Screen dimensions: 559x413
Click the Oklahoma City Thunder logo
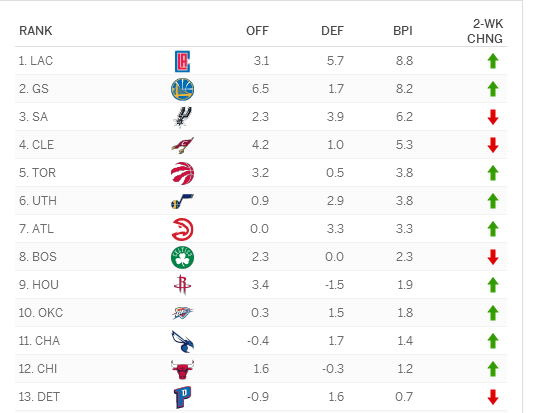(x=182, y=313)
